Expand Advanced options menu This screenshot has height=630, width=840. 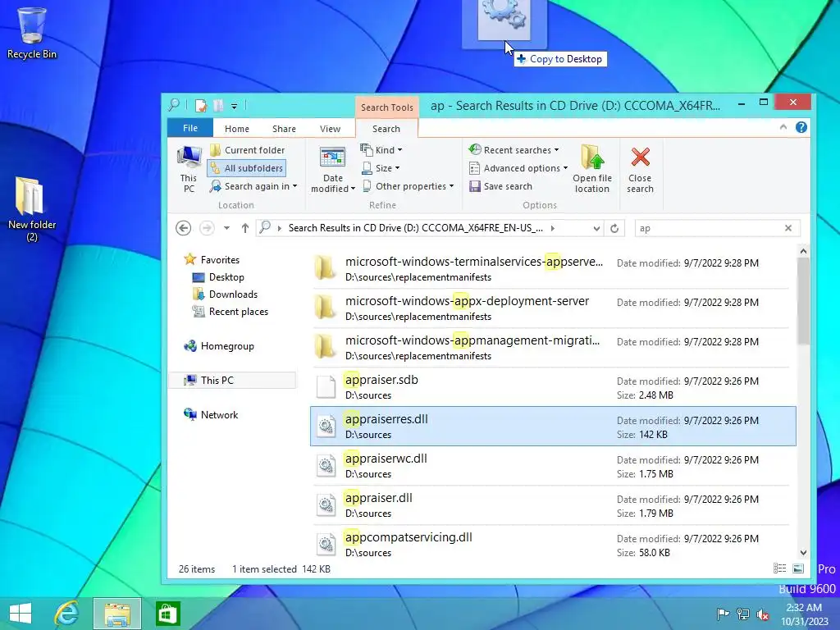point(518,168)
